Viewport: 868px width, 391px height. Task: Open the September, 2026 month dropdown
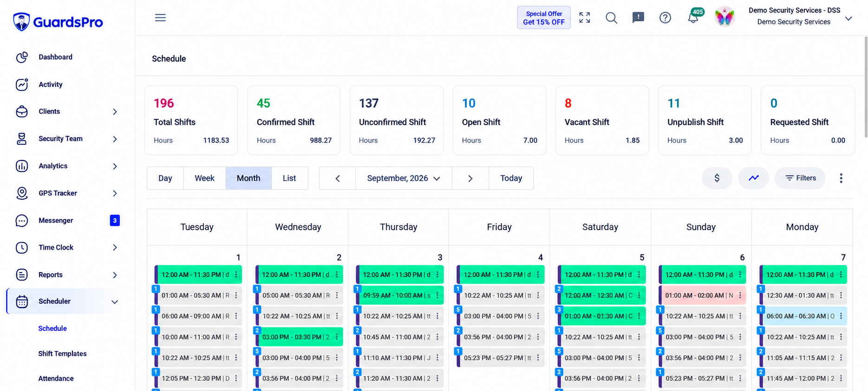[x=404, y=178]
